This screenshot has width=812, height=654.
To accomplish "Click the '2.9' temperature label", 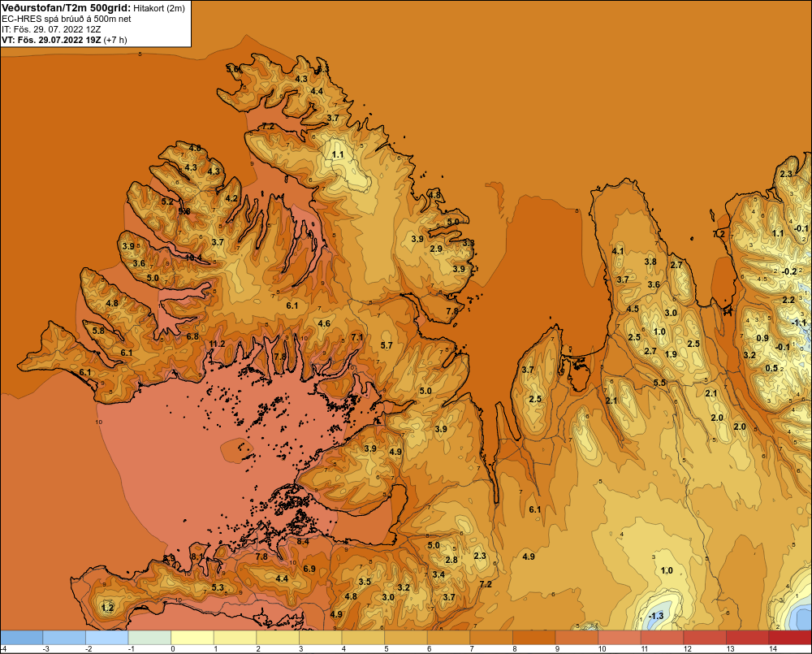I will coord(437,249).
